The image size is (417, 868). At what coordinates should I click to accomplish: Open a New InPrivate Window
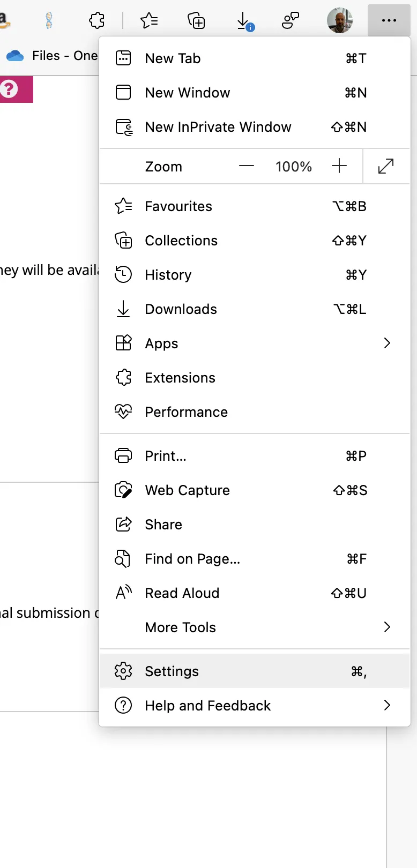218,127
